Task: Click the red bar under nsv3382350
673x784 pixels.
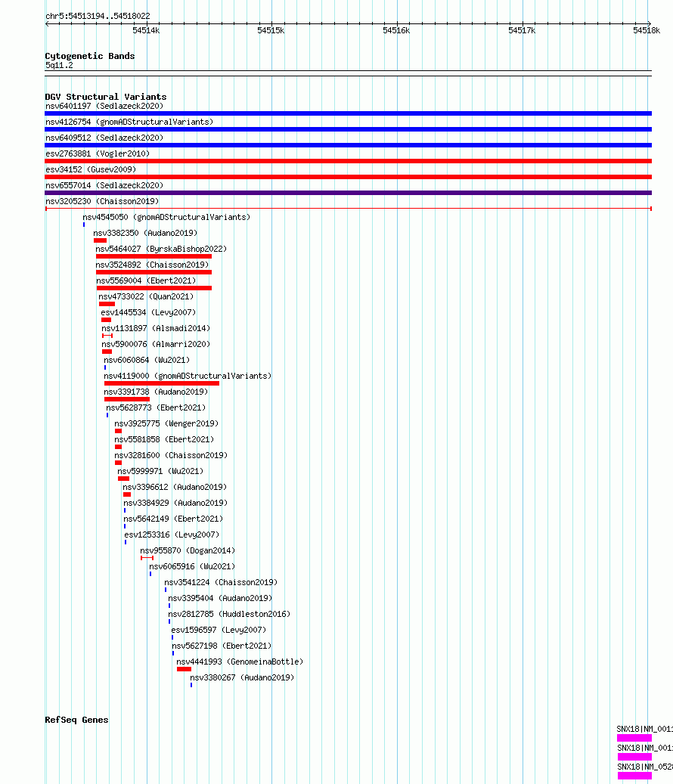Action: pyautogui.click(x=100, y=240)
